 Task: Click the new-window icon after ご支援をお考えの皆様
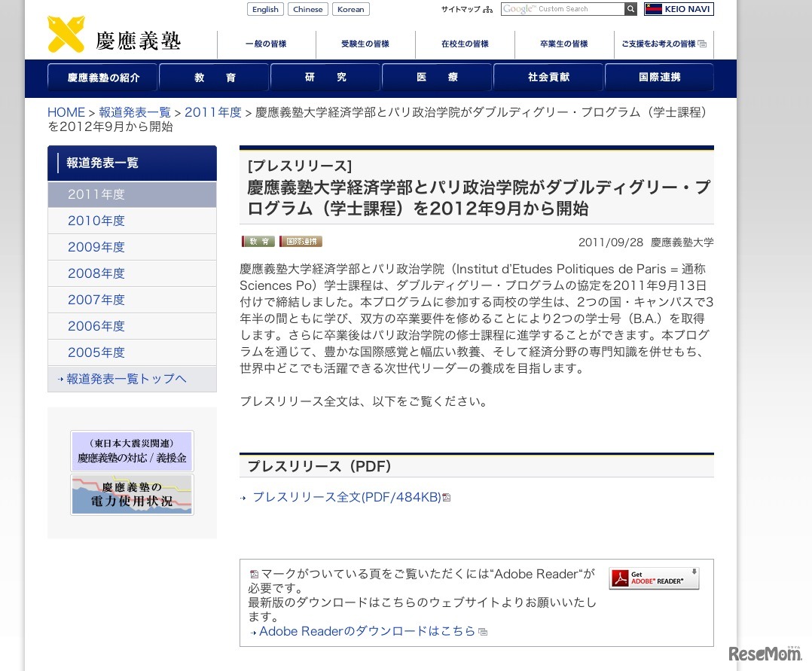pyautogui.click(x=702, y=44)
